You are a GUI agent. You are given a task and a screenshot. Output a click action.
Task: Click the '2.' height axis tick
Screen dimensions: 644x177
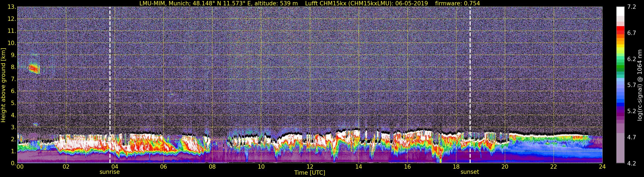click(13, 139)
